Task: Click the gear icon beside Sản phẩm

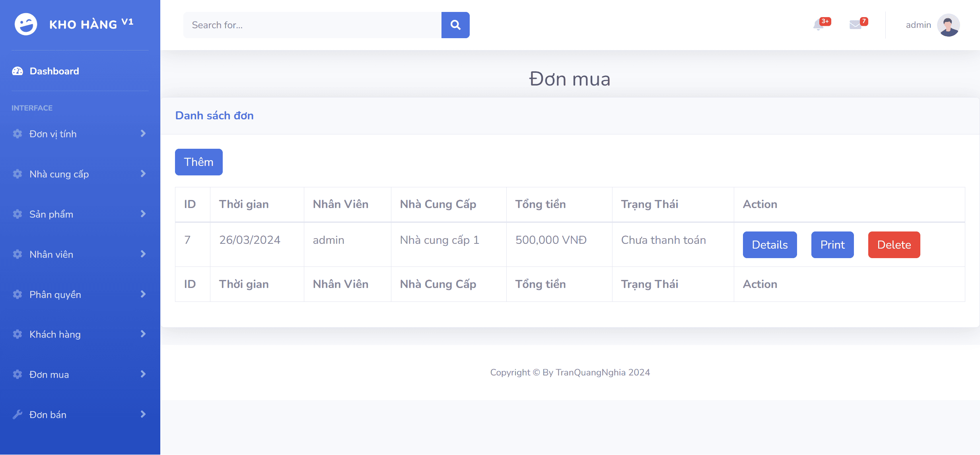Action: point(17,214)
